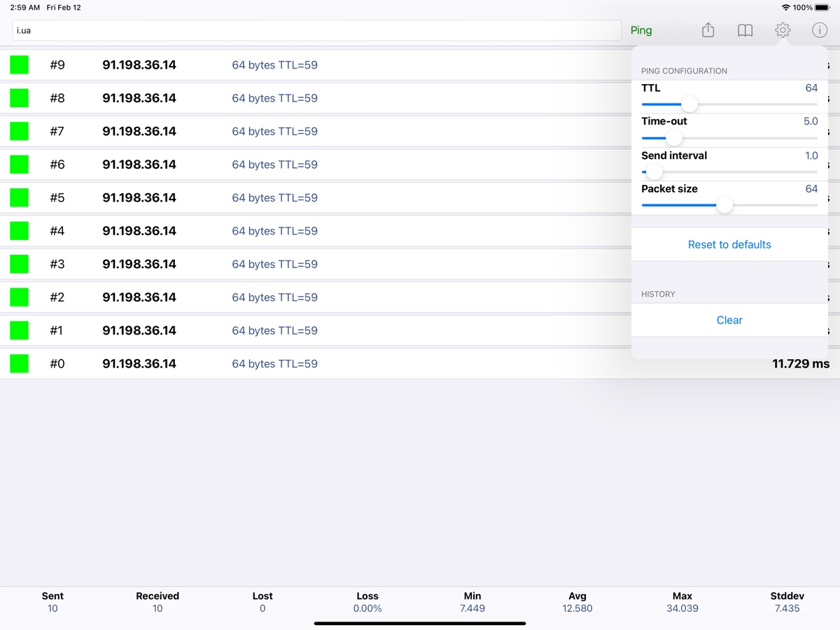The height and width of the screenshot is (630, 840).
Task: Click the Send interval slider handle
Action: (654, 171)
